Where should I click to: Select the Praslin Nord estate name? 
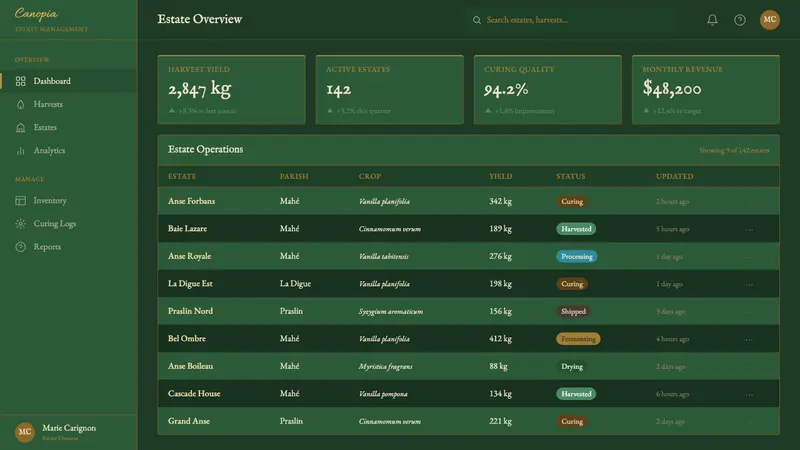pyautogui.click(x=190, y=311)
